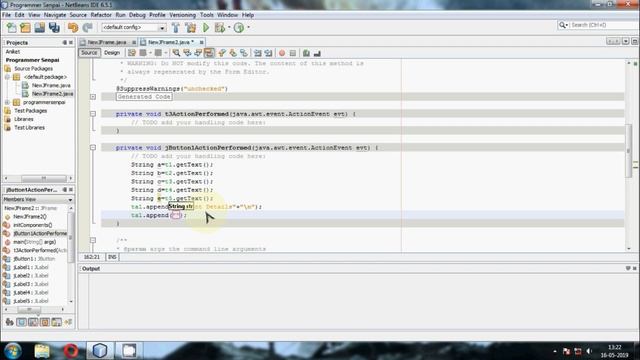This screenshot has width=640, height=360.
Task: Click the Shift Line Right icon
Action: (x=268, y=53)
